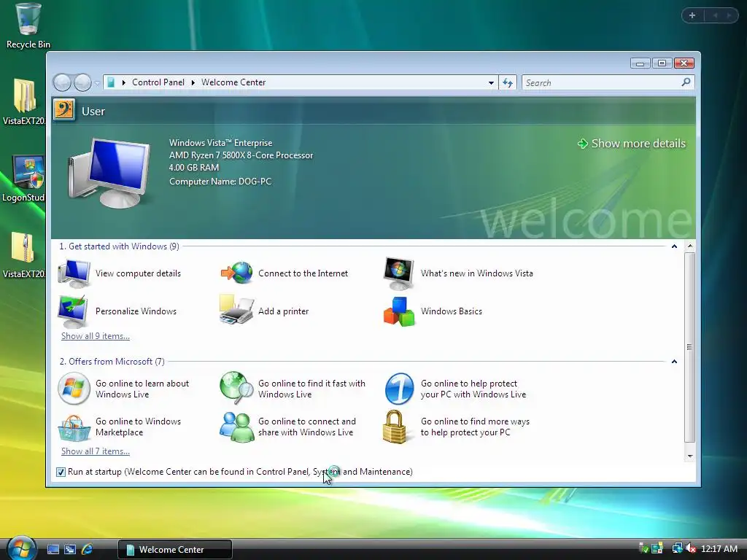
Task: Open Windows Basics colored blocks icon
Action: click(x=399, y=311)
